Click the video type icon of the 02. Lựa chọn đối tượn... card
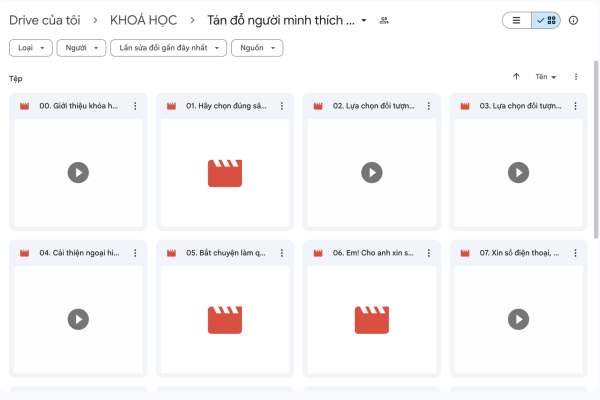The image size is (600, 400). (x=318, y=106)
